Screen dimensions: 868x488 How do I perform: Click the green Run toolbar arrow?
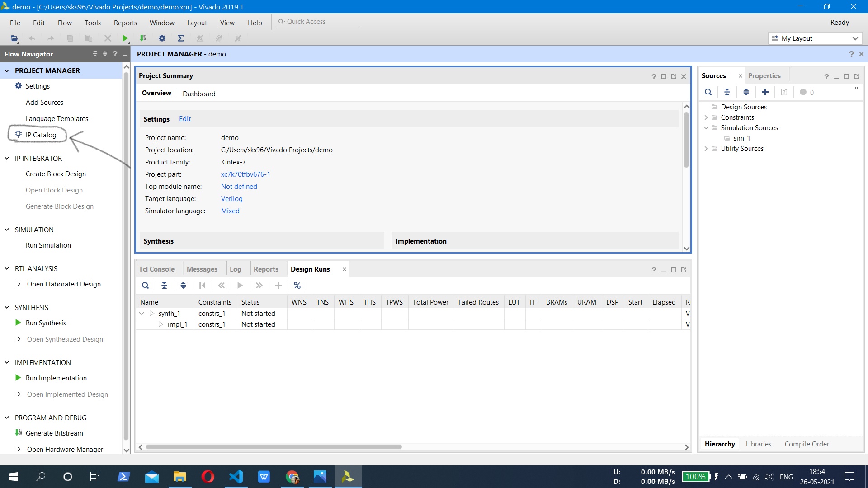[x=125, y=38]
